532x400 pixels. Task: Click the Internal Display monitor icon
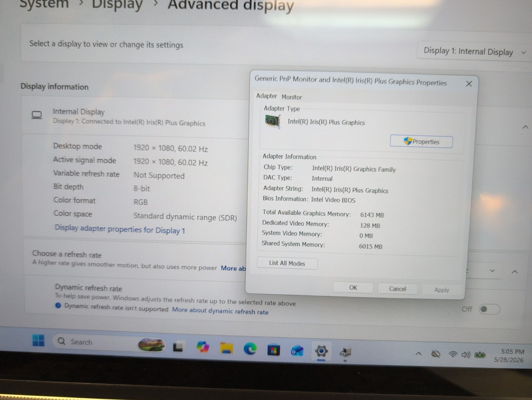[37, 115]
